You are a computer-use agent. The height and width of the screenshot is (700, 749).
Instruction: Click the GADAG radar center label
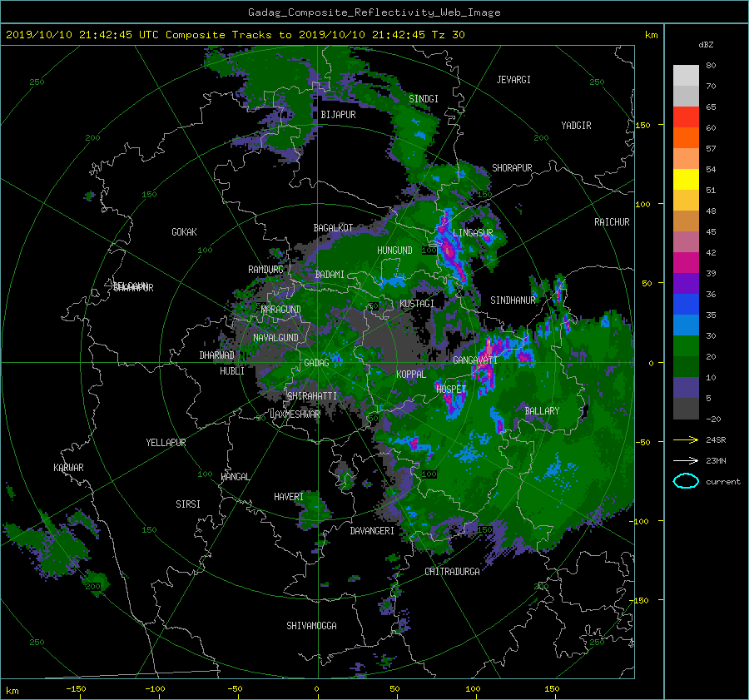tap(316, 363)
